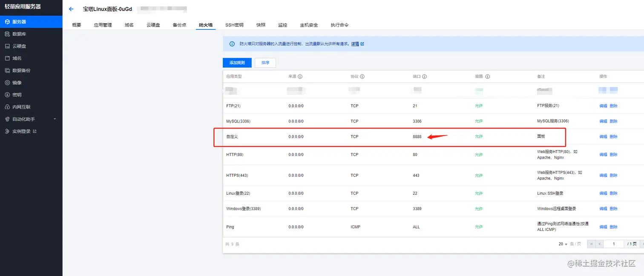The image size is (644, 276).
Task: Switch to the 域名 tab in top tab bar
Action: [x=129, y=25]
